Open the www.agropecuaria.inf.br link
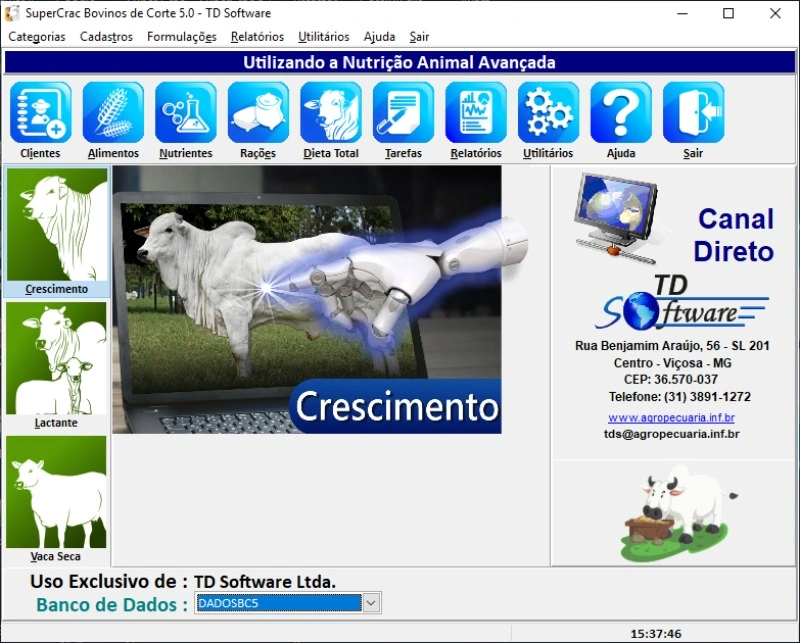This screenshot has width=800, height=643. pos(671,417)
